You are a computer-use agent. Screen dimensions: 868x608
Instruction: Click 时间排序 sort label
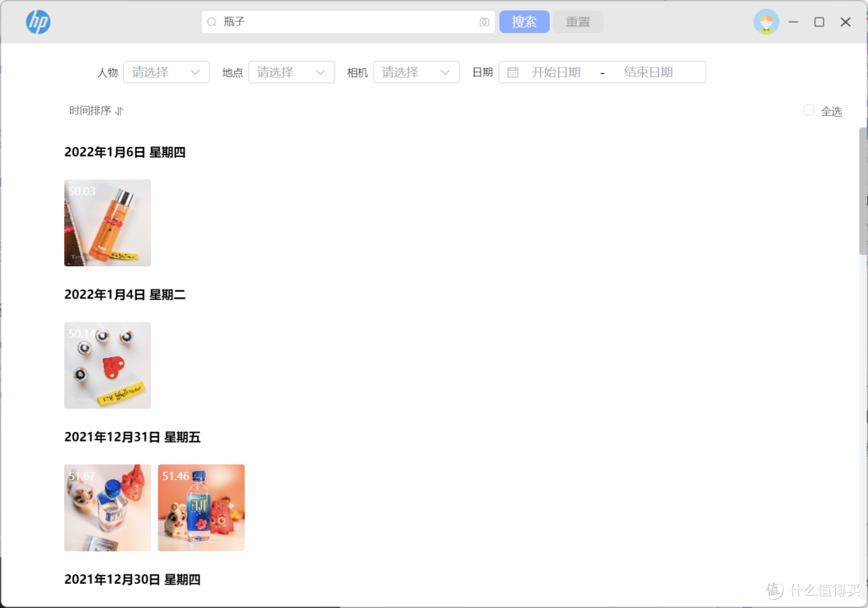(x=90, y=111)
